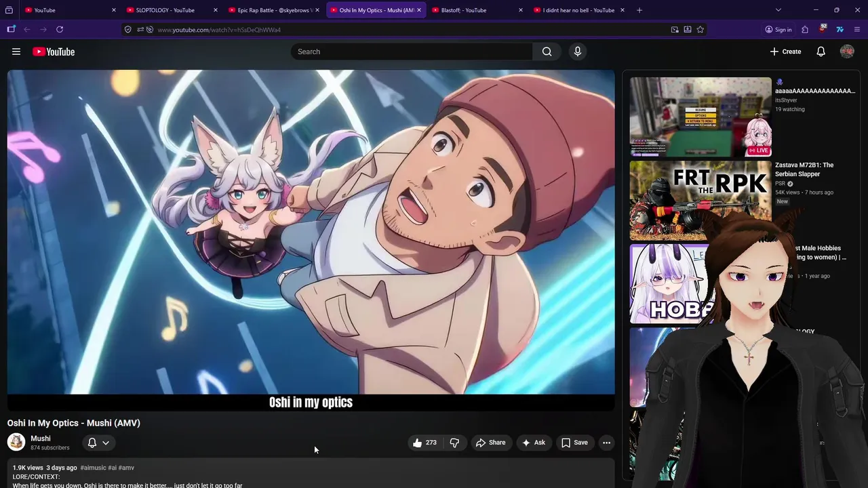Open the browser application hamburger menu
The image size is (868, 488).
click(857, 29)
